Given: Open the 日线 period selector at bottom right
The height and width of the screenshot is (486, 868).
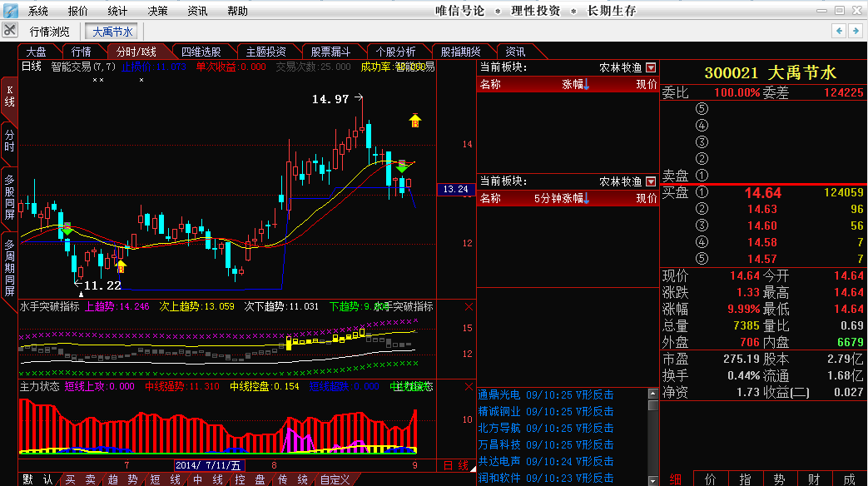Looking at the screenshot, I should pyautogui.click(x=456, y=465).
